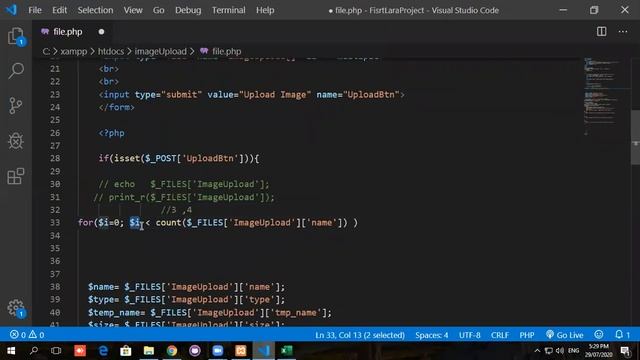Open the Debug menu
The image size is (640, 360).
tap(188, 10)
